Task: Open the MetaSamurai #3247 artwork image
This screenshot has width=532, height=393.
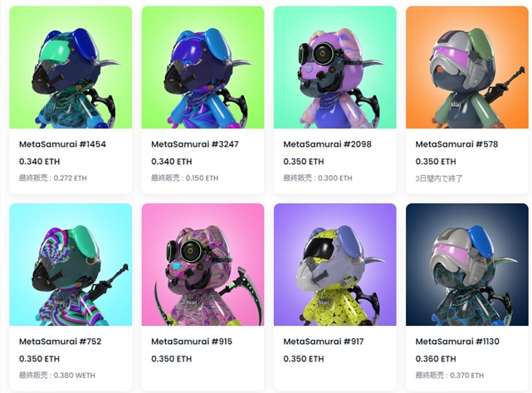Action: coord(203,67)
